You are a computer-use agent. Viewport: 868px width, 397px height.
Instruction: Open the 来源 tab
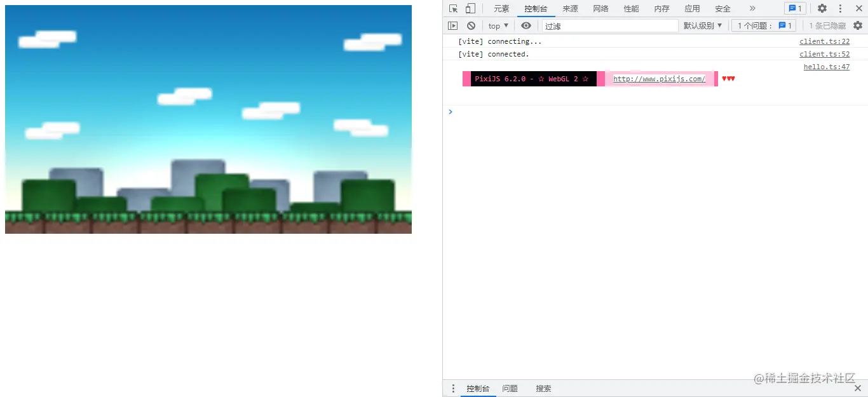570,8
